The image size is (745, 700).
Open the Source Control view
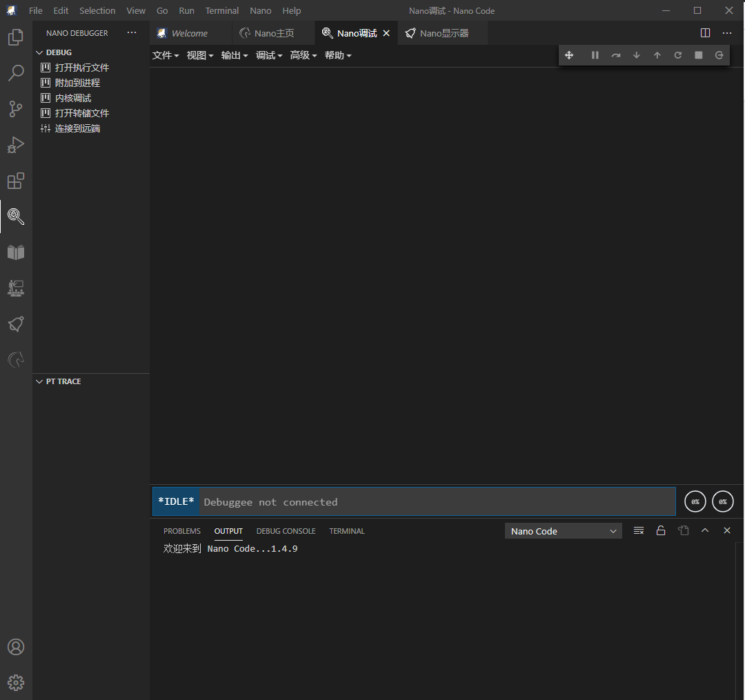tap(16, 108)
